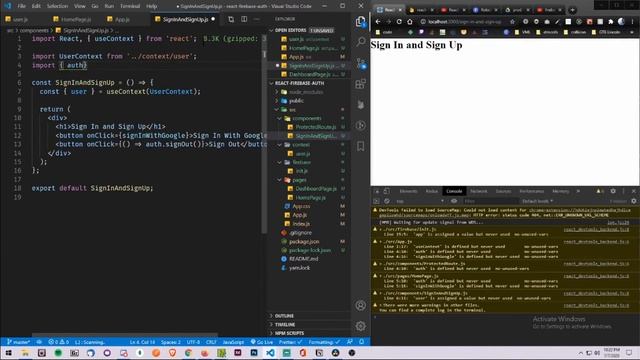640x360 pixels.
Task: Collapse the REACT-FIREBASE-AUTH folder section
Action: point(309,83)
